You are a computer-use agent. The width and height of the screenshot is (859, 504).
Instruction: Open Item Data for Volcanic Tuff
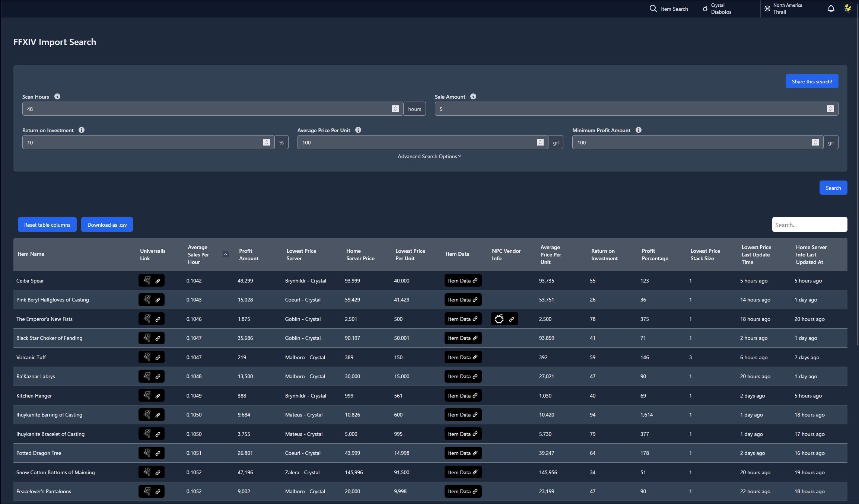[x=463, y=357]
